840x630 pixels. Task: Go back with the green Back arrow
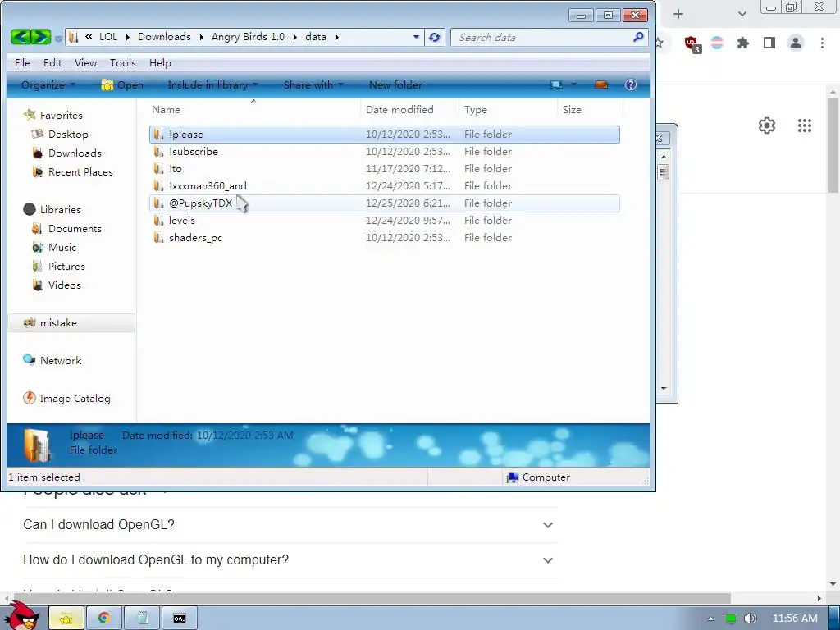[x=21, y=37]
